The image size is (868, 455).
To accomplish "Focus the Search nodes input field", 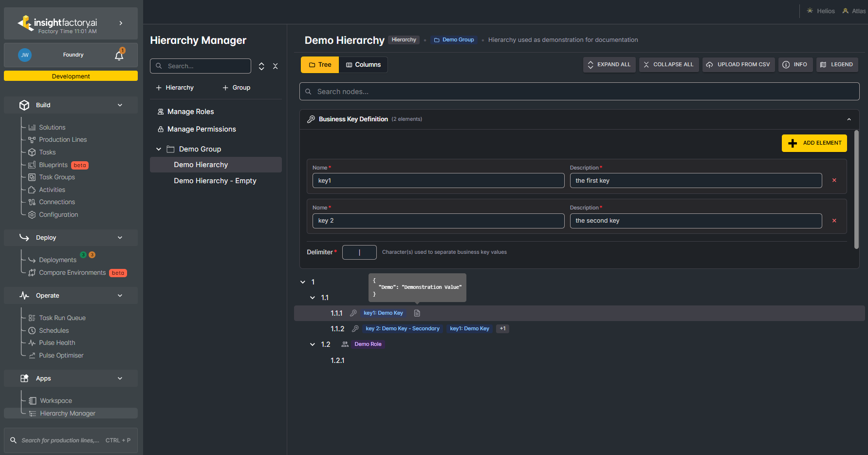I will tap(579, 92).
